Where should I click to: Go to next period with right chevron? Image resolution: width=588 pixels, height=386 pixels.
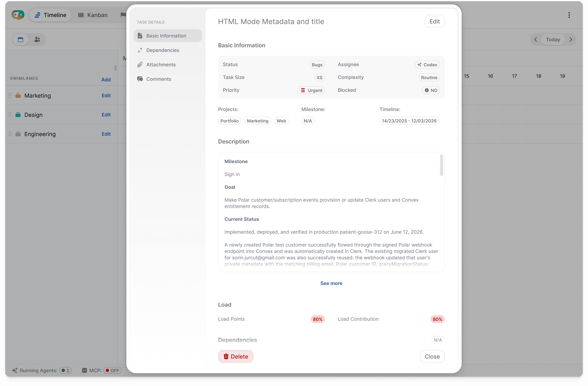click(x=571, y=39)
